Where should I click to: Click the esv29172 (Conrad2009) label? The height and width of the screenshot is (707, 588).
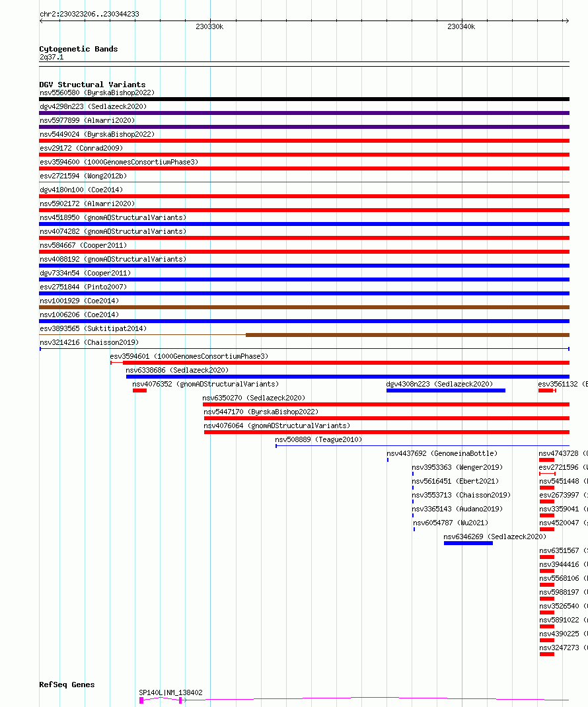[81, 148]
